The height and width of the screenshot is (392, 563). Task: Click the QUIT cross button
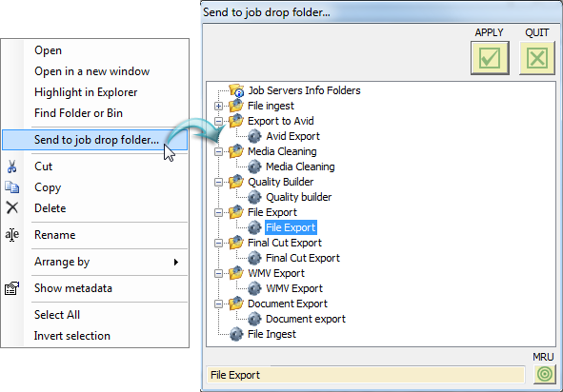[537, 58]
